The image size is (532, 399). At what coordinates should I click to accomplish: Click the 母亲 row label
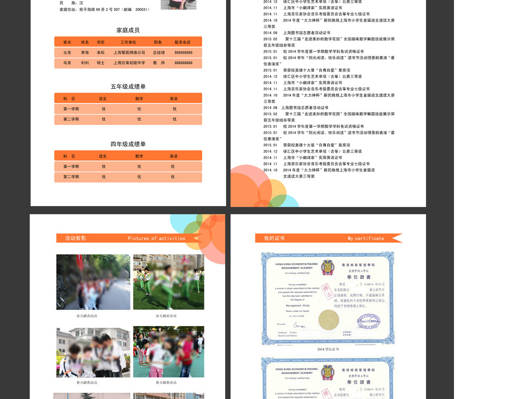(67, 63)
